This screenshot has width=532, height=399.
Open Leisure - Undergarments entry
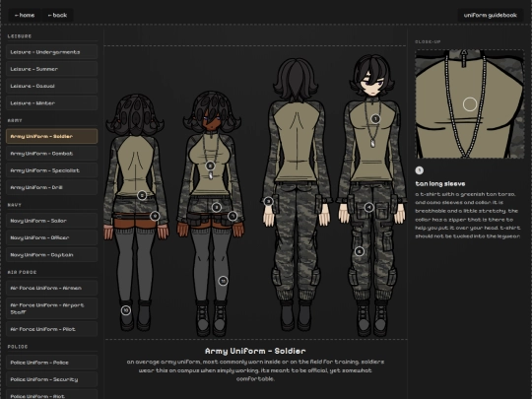coord(51,52)
